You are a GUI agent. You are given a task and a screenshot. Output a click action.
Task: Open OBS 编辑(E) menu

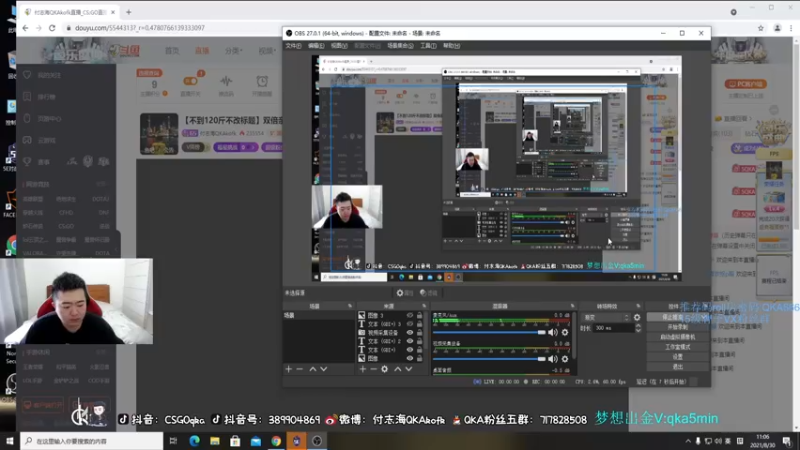pos(316,46)
